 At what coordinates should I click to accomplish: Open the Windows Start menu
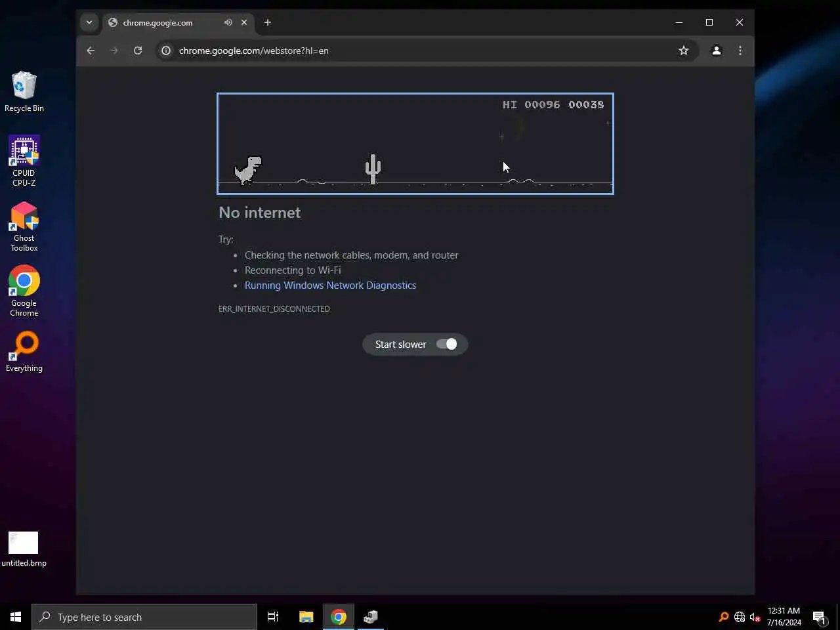pos(16,617)
